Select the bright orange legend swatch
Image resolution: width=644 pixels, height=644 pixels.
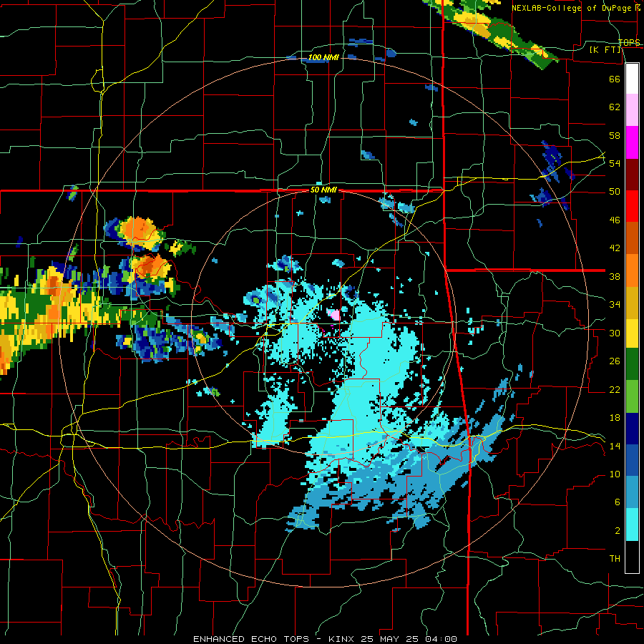point(632,270)
